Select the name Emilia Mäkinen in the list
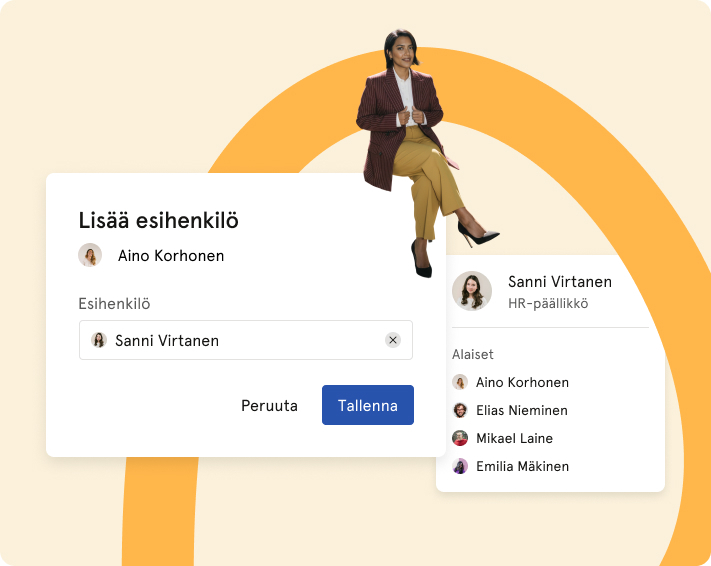This screenshot has height=566, width=711. click(522, 466)
